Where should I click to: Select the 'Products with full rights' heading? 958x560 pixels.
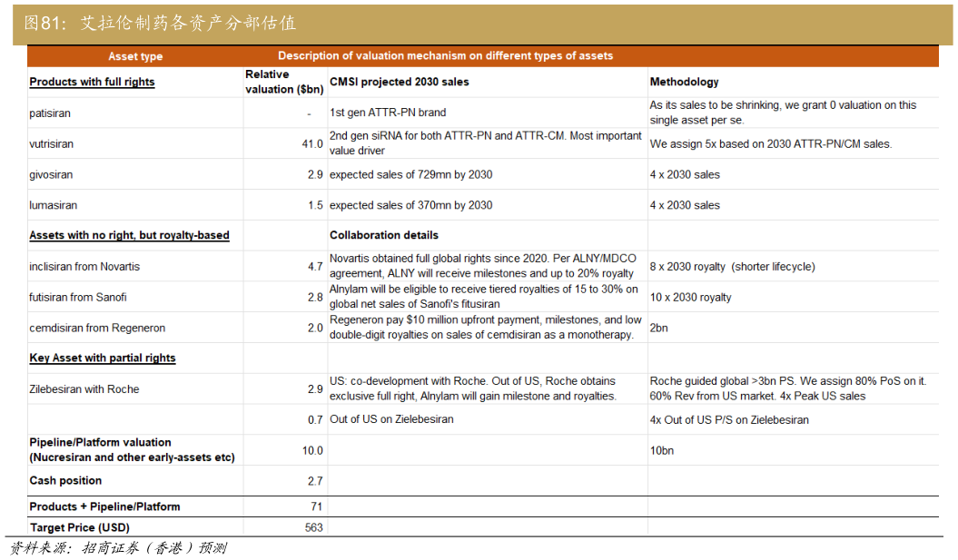coord(92,82)
